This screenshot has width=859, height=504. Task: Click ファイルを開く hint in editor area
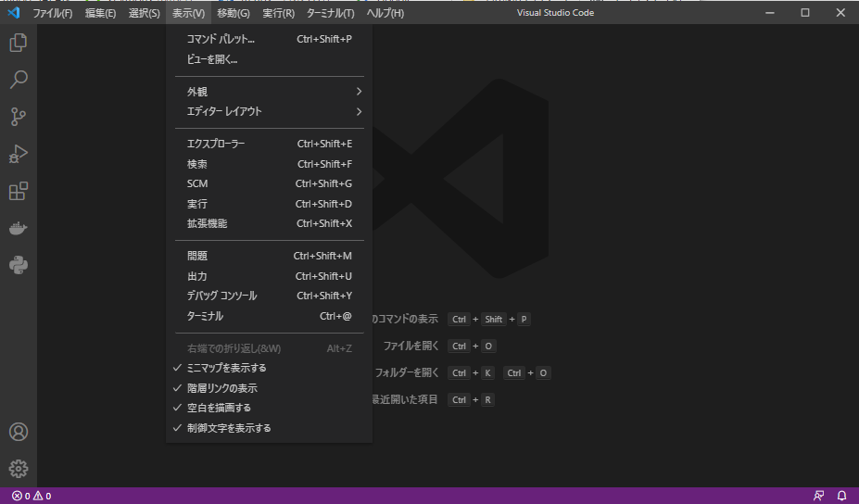[411, 346]
